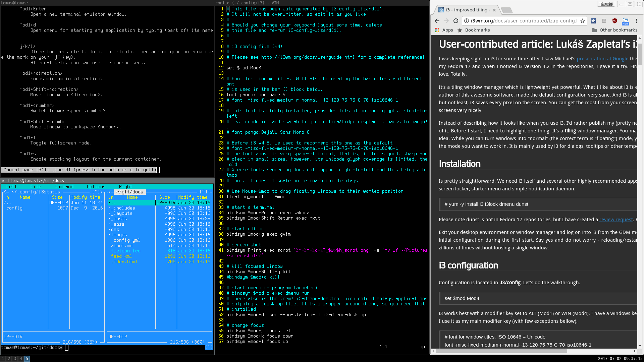Reload the i3wm.org page
The height and width of the screenshot is (362, 644).
(456, 21)
